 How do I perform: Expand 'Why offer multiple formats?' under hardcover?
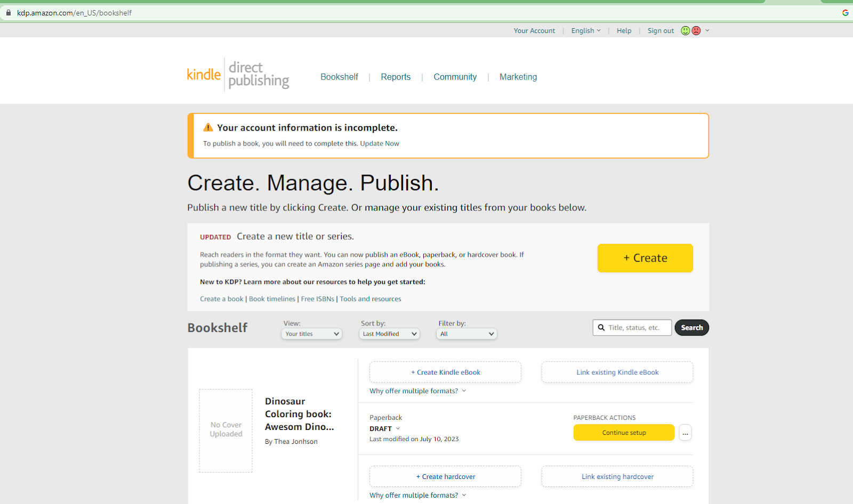(x=418, y=495)
